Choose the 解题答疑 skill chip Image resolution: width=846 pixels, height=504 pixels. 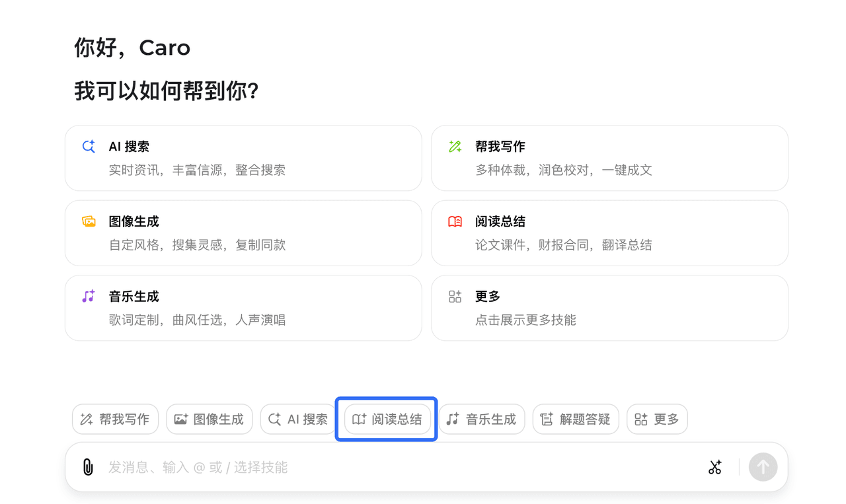(x=575, y=419)
